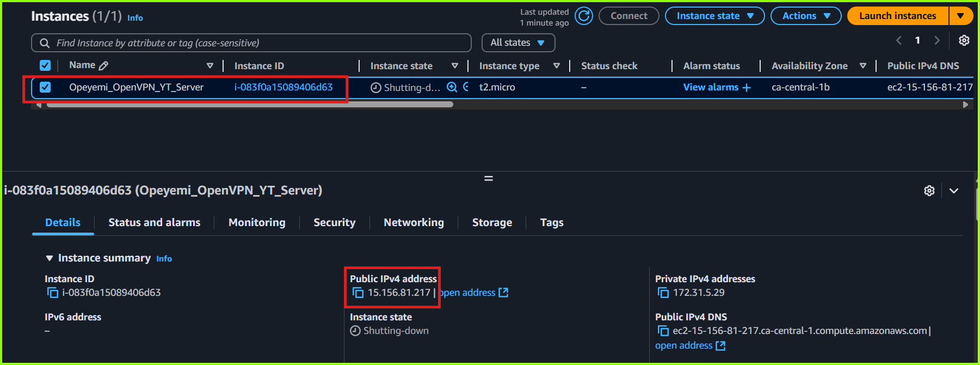Click the Connect button
The height and width of the screenshot is (365, 980).
[x=629, y=16]
